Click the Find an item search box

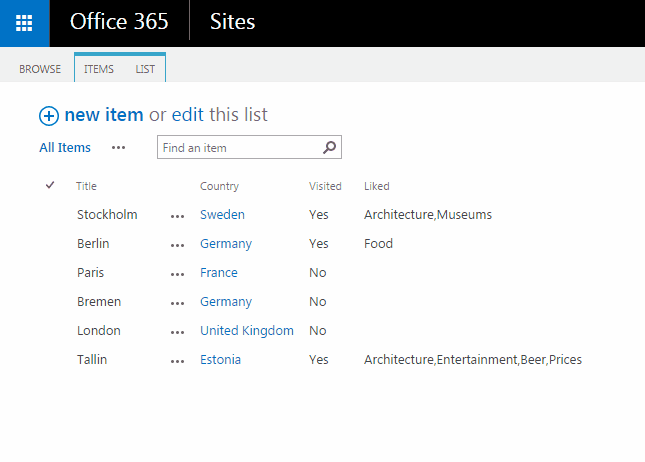click(x=238, y=148)
